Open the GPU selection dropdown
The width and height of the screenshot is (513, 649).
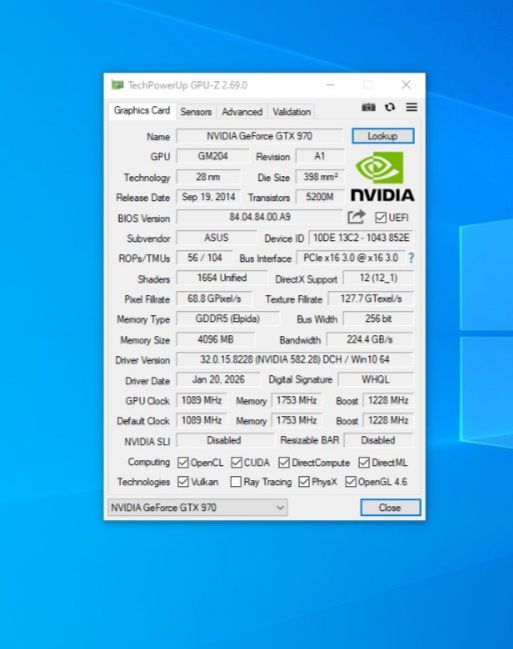[x=197, y=507]
